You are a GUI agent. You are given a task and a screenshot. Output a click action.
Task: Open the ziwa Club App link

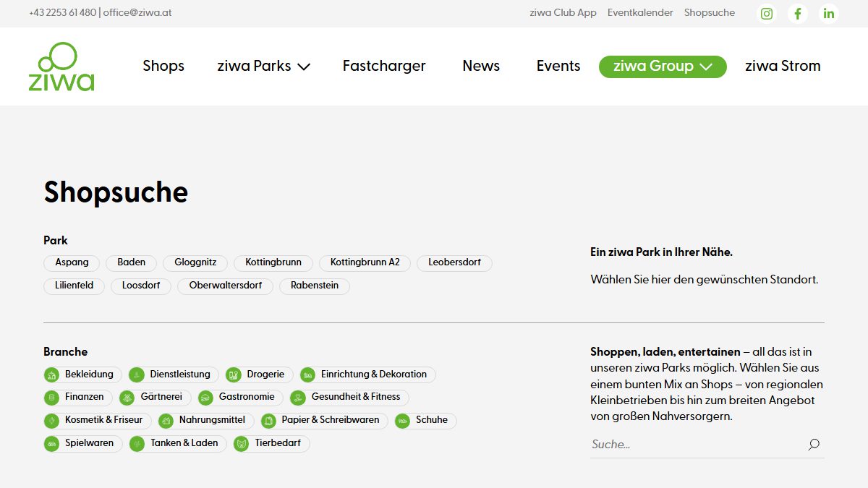[563, 13]
